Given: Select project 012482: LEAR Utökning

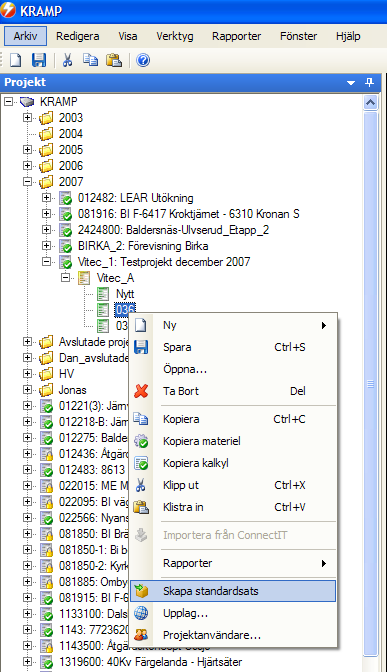Looking at the screenshot, I should click(135, 198).
